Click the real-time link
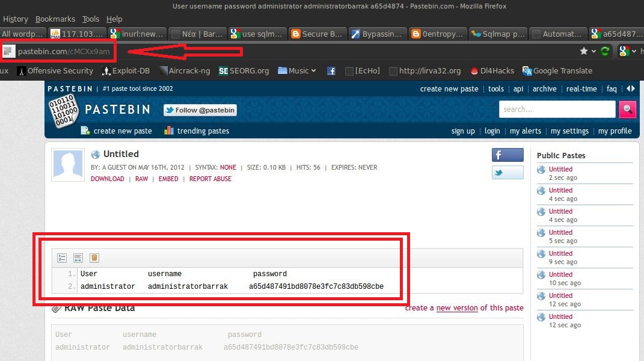The image size is (644, 361). pos(581,88)
